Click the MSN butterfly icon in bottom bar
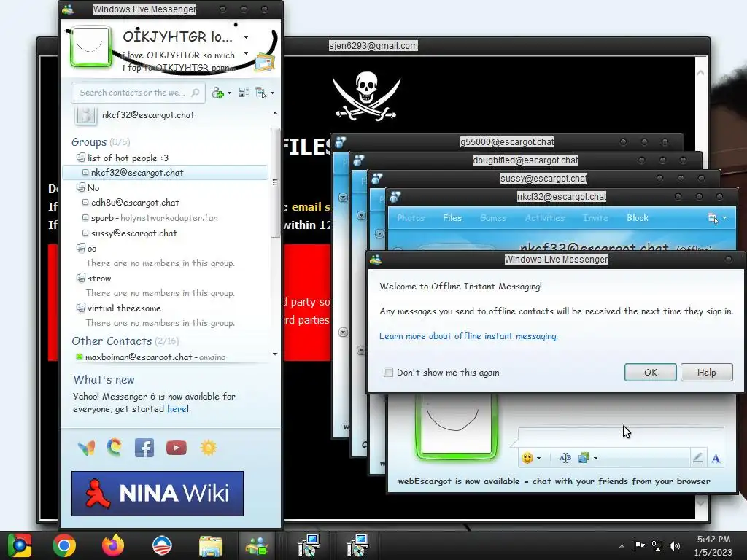This screenshot has width=747, height=560. click(x=86, y=448)
